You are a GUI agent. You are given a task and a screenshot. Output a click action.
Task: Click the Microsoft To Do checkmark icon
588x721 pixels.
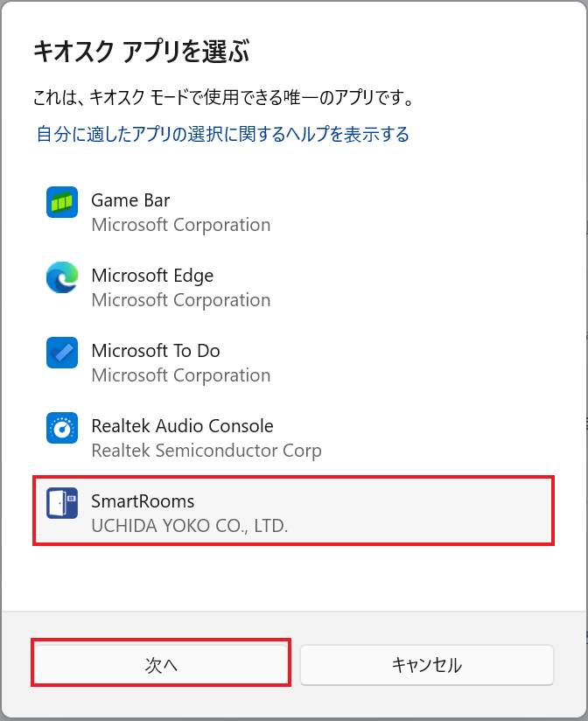click(x=62, y=353)
